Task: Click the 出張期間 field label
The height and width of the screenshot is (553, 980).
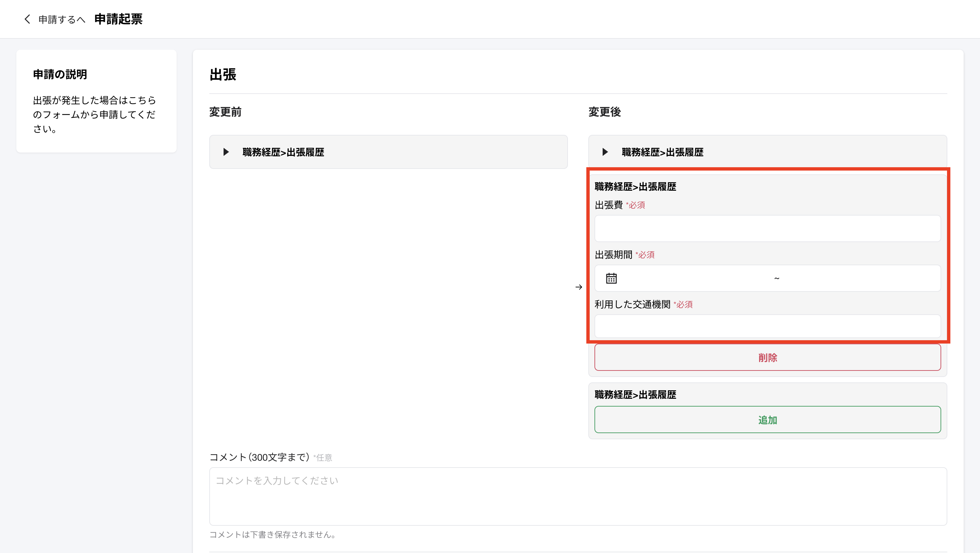Action: tap(613, 255)
